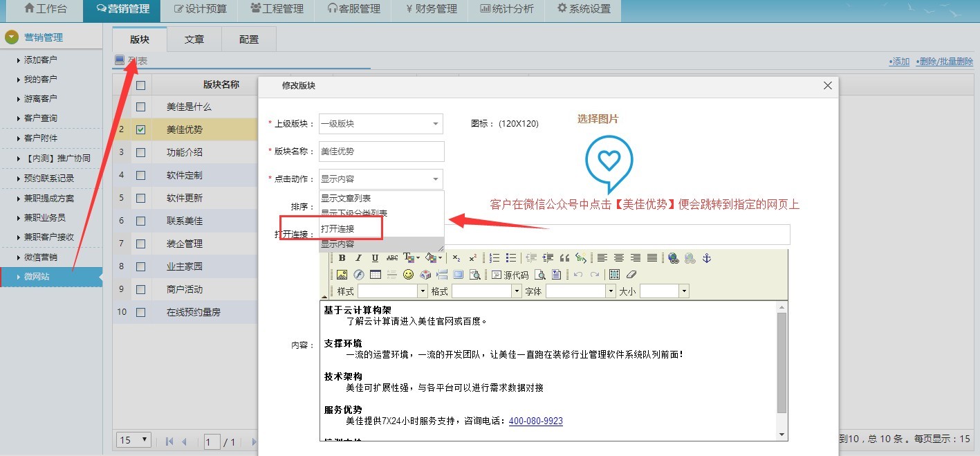Image resolution: width=980 pixels, height=456 pixels.
Task: Switch to the 文章 tab
Action: coord(194,39)
